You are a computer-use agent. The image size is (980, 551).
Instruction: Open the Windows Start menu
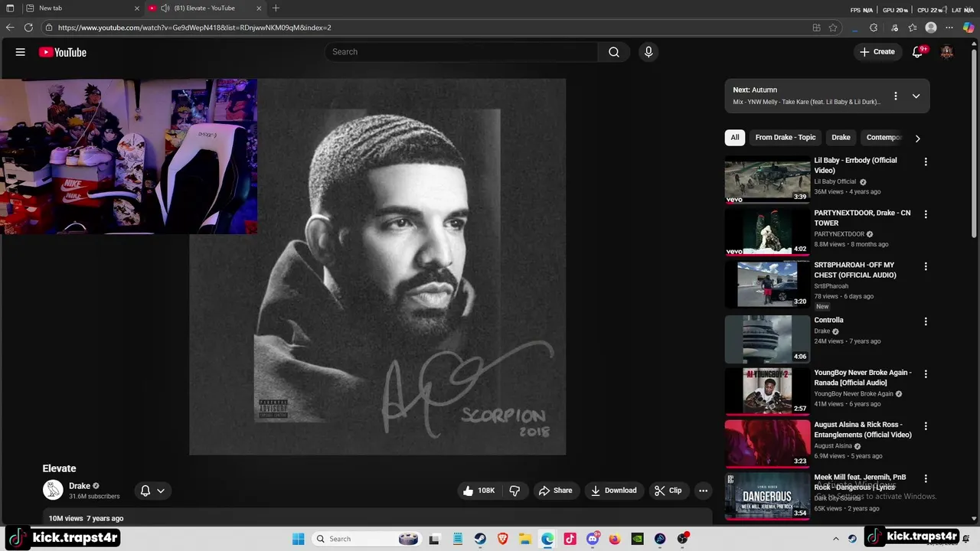[x=298, y=539]
